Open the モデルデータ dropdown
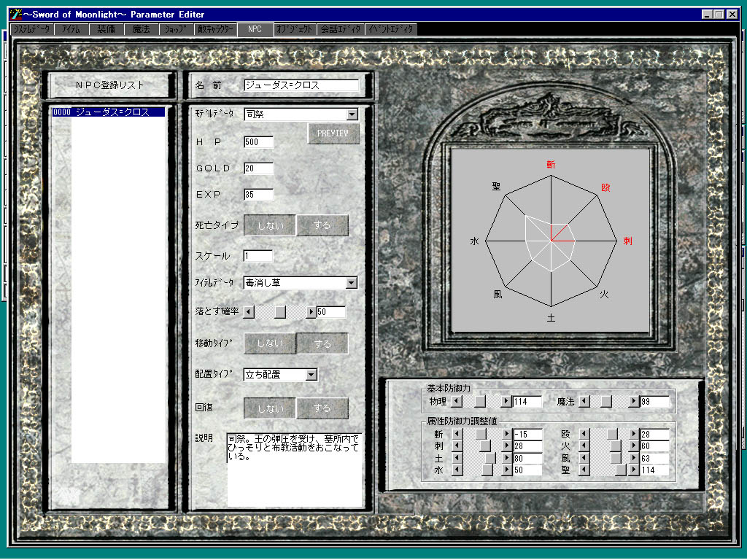The image size is (747, 560). coord(352,114)
